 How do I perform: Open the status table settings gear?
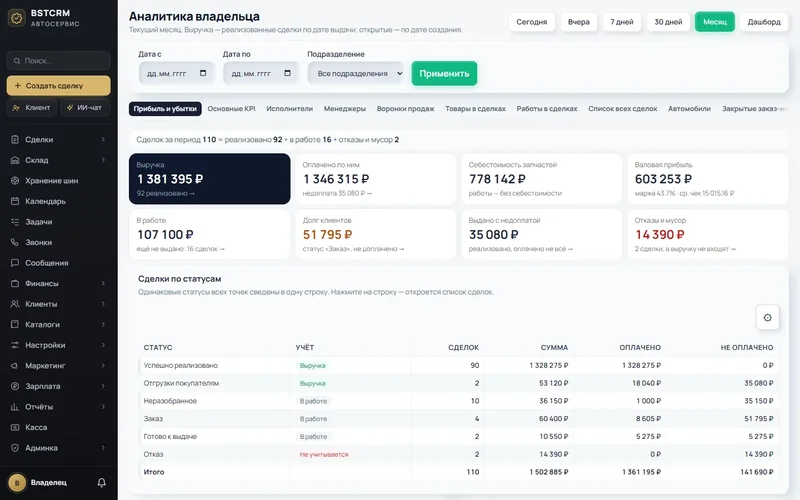[767, 317]
